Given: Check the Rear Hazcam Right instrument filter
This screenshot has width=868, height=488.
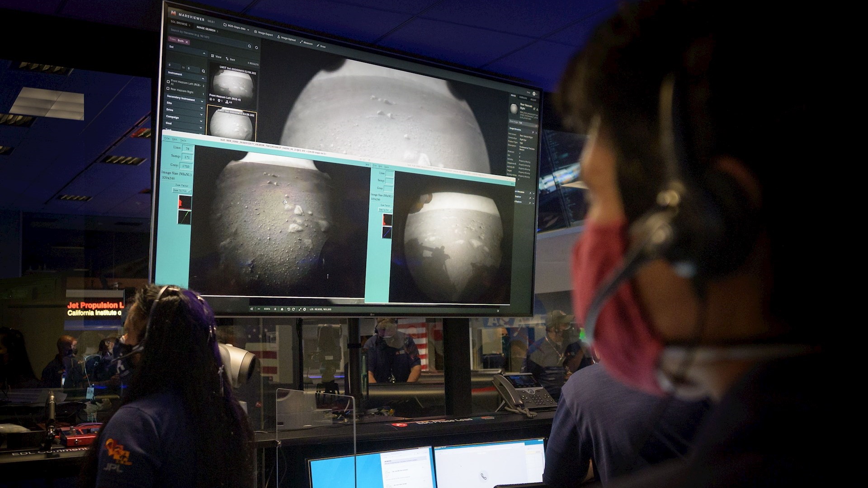Looking at the screenshot, I should click(x=168, y=89).
